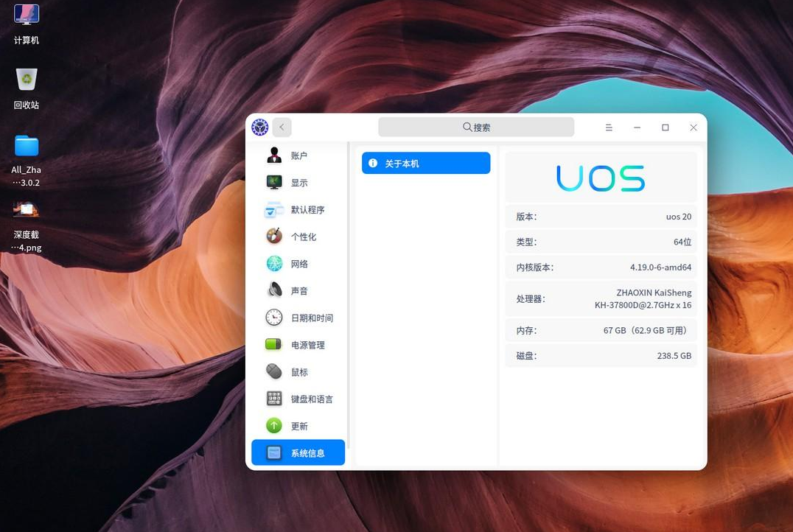
Task: Select the 系统信息 sidebar icon
Action: (274, 452)
